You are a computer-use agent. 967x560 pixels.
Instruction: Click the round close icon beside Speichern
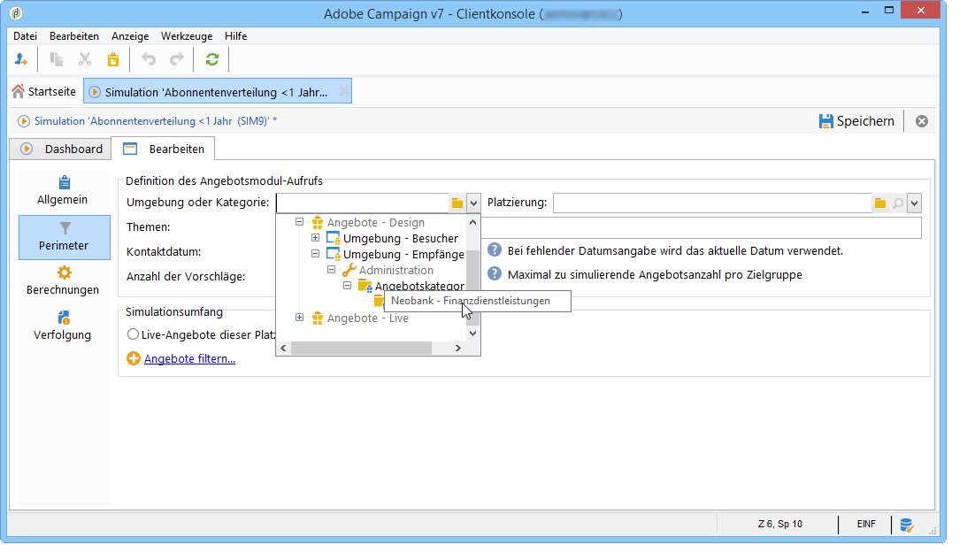click(x=921, y=121)
